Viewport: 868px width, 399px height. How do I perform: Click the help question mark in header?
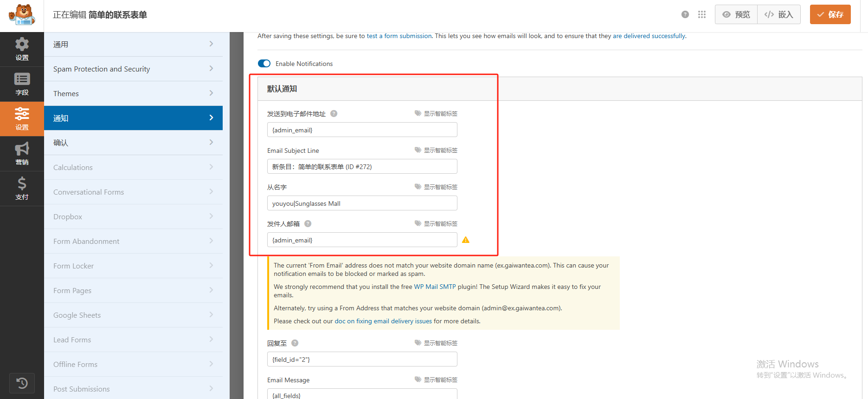(x=685, y=14)
